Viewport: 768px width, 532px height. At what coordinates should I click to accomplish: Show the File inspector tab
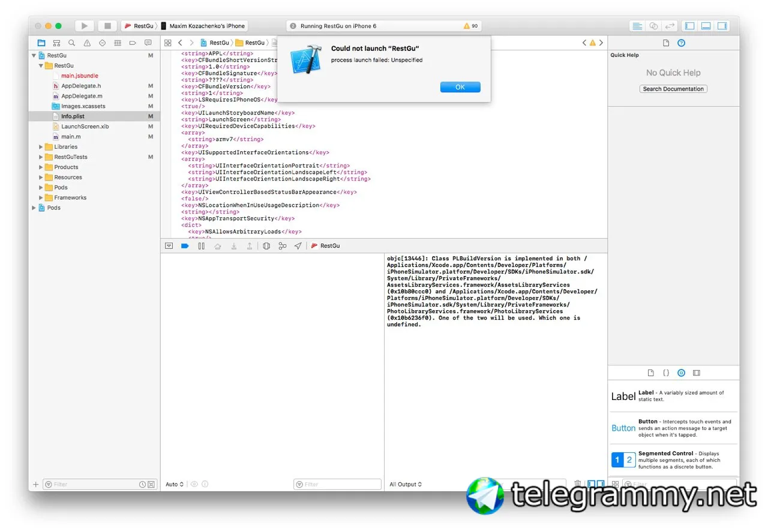pos(665,43)
